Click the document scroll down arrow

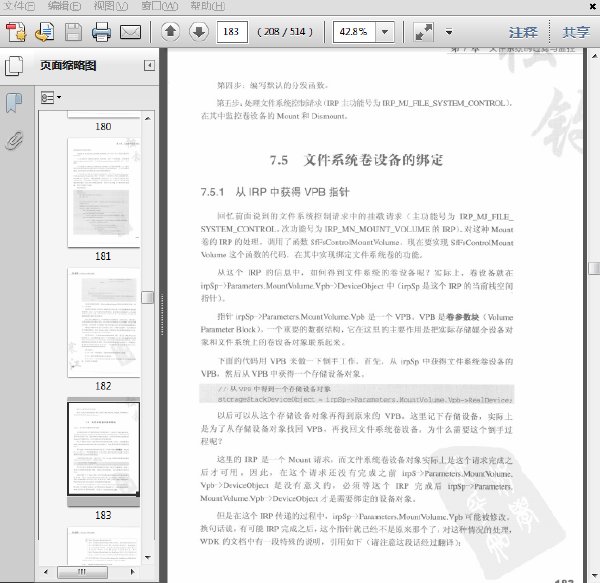click(x=595, y=576)
